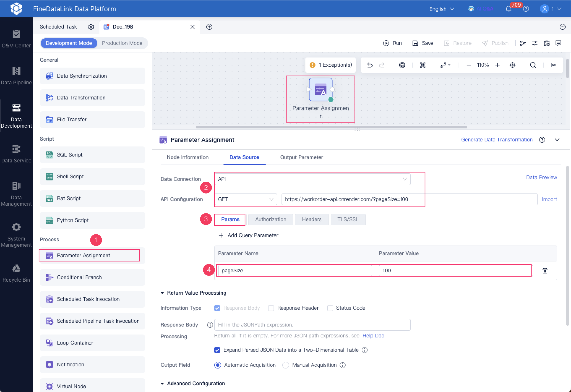Image resolution: width=571 pixels, height=392 pixels.
Task: Open the connection line style dropdown
Action: click(445, 65)
